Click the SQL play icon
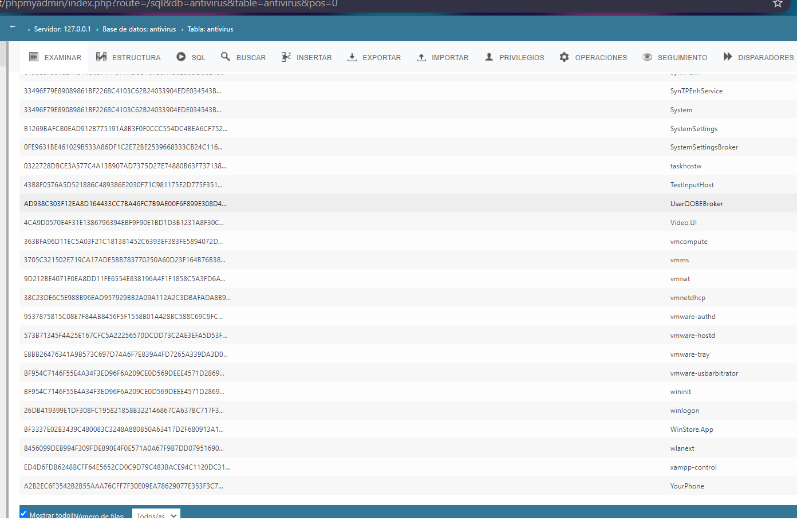The width and height of the screenshot is (797, 532). [181, 57]
